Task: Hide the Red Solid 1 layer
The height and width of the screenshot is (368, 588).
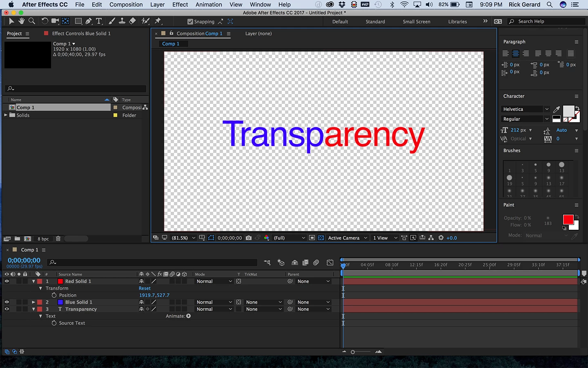Action: tap(7, 281)
